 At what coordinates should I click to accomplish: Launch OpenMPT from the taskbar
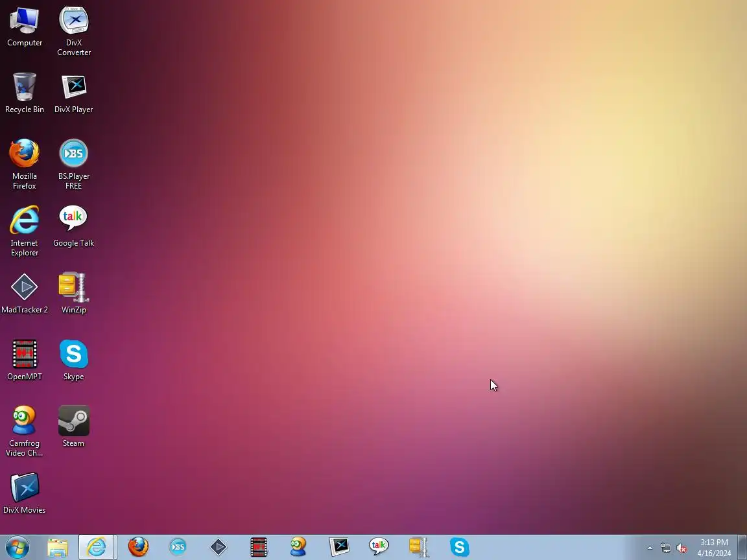point(259,547)
